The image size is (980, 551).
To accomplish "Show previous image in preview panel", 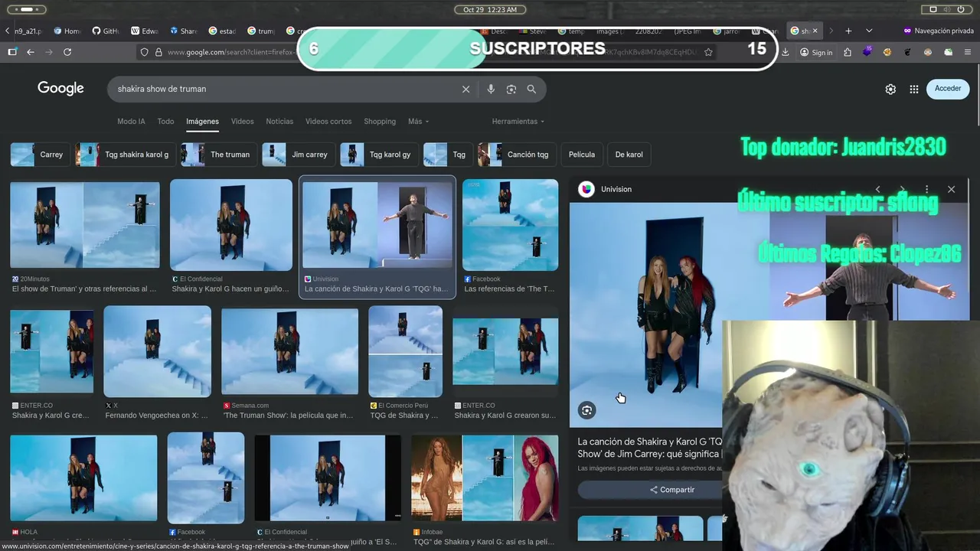I will click(x=878, y=189).
